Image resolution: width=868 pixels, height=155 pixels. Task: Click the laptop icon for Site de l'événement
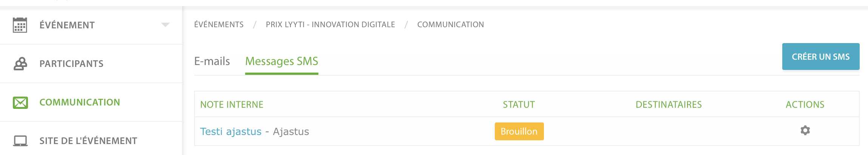[20, 141]
